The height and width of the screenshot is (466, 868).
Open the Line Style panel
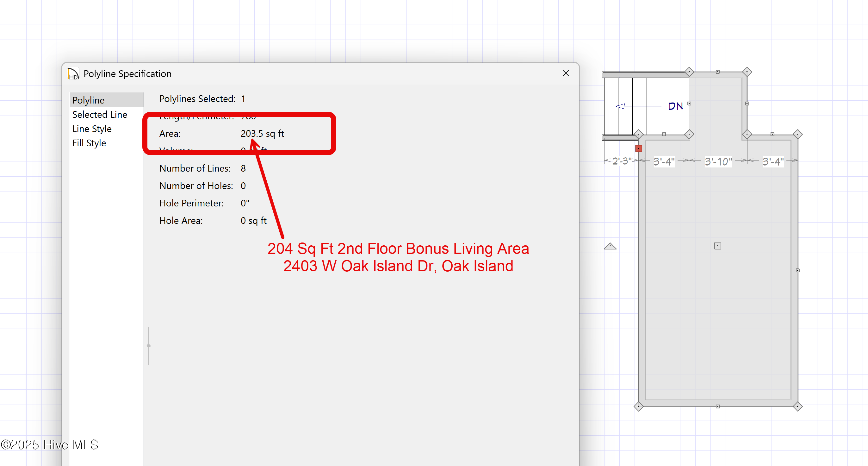click(x=92, y=129)
